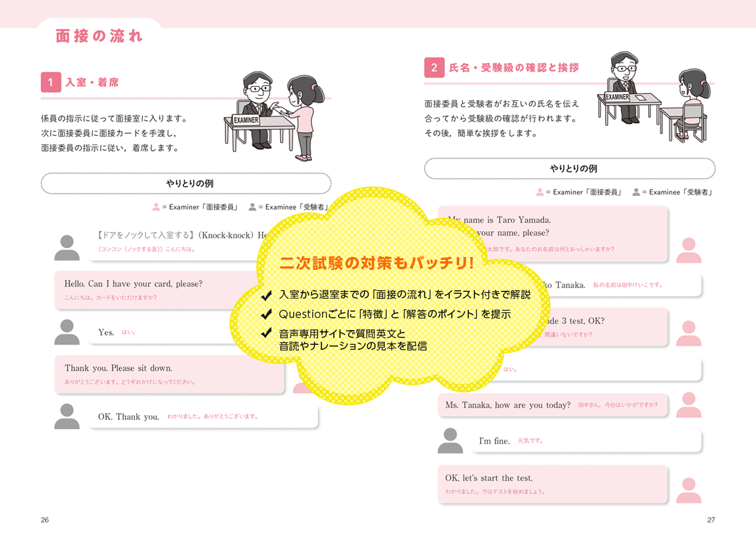Select the gray avatar next to "I'm fine."

click(x=451, y=440)
